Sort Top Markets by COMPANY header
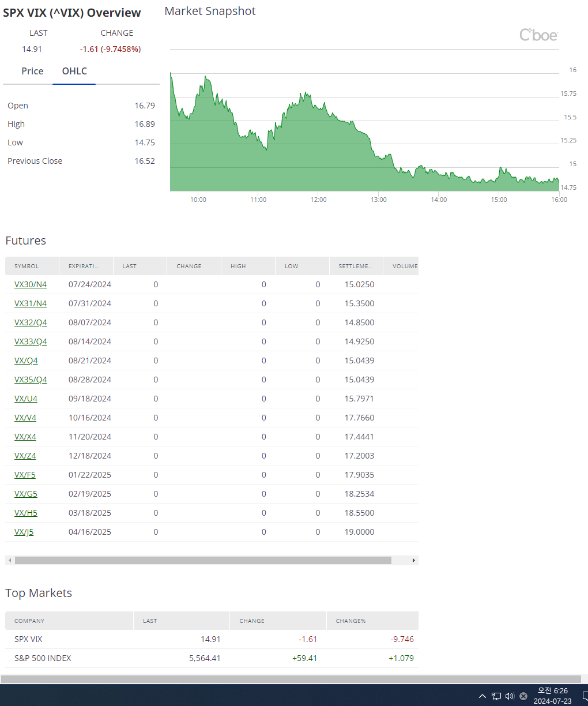The width and height of the screenshot is (588, 706). pos(70,621)
